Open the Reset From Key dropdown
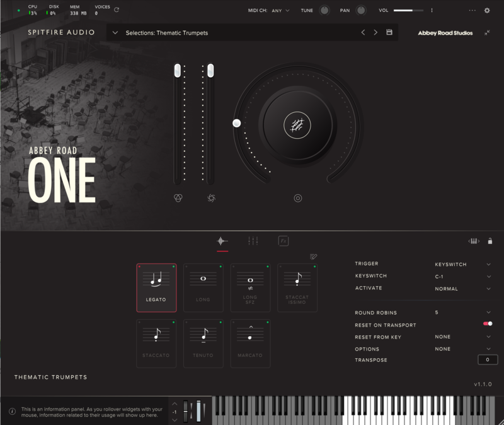 coord(462,337)
